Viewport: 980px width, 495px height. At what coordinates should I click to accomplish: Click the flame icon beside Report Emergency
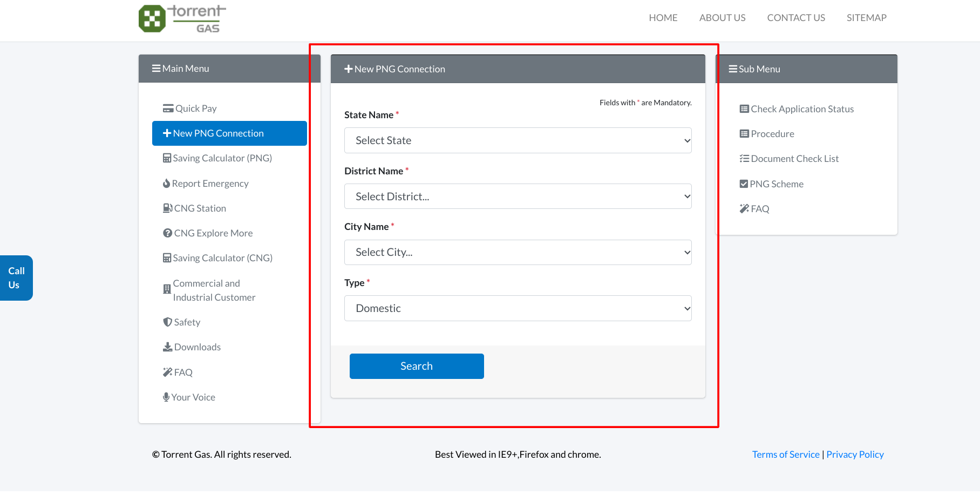166,184
